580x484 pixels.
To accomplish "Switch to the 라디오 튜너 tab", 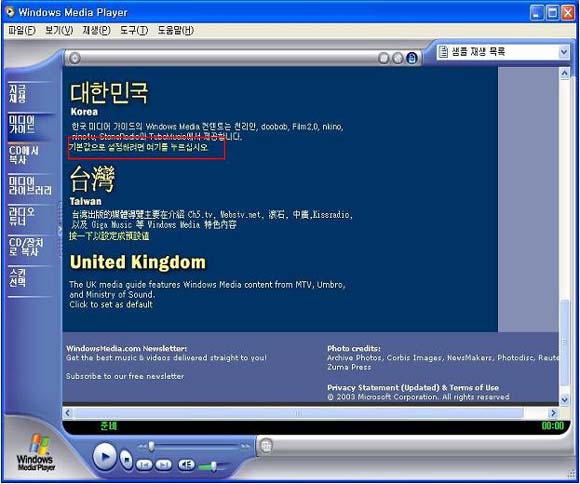I will pyautogui.click(x=22, y=216).
